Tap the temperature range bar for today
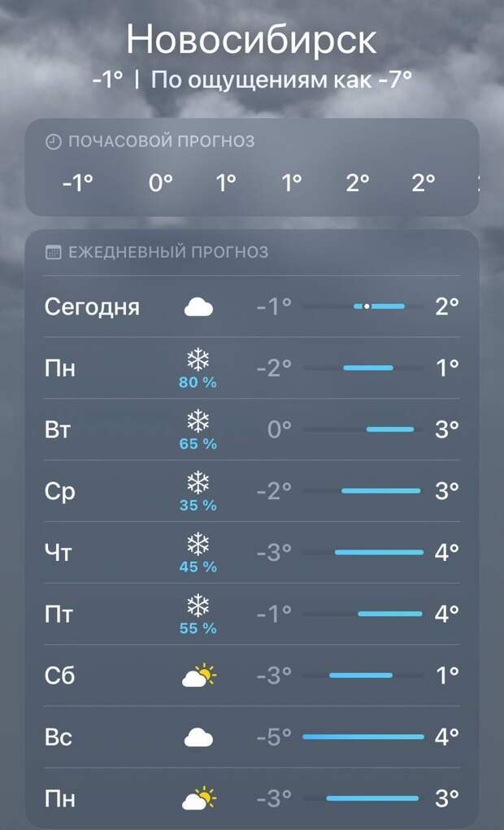 click(379, 306)
